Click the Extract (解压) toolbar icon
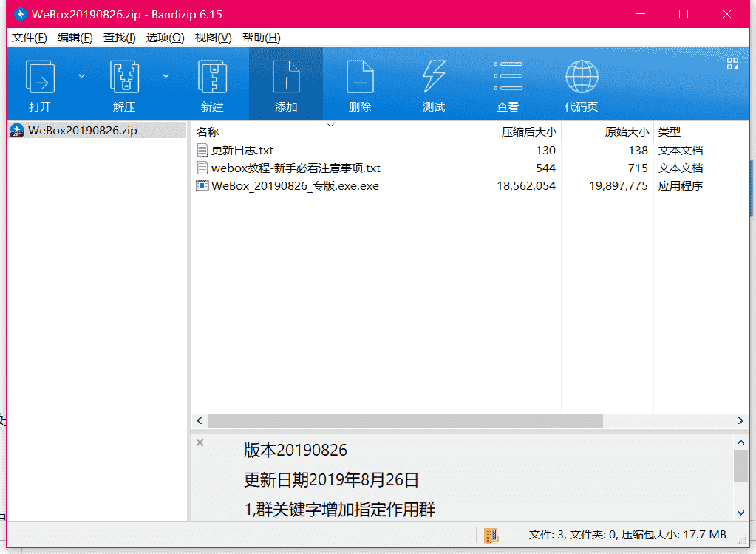756x554 pixels. click(x=124, y=77)
